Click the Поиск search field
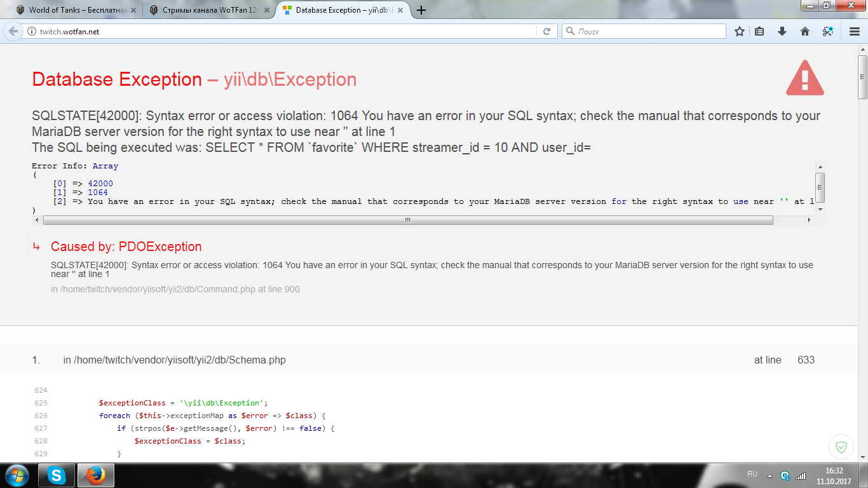Screen dimensions: 868x488 click(x=648, y=31)
